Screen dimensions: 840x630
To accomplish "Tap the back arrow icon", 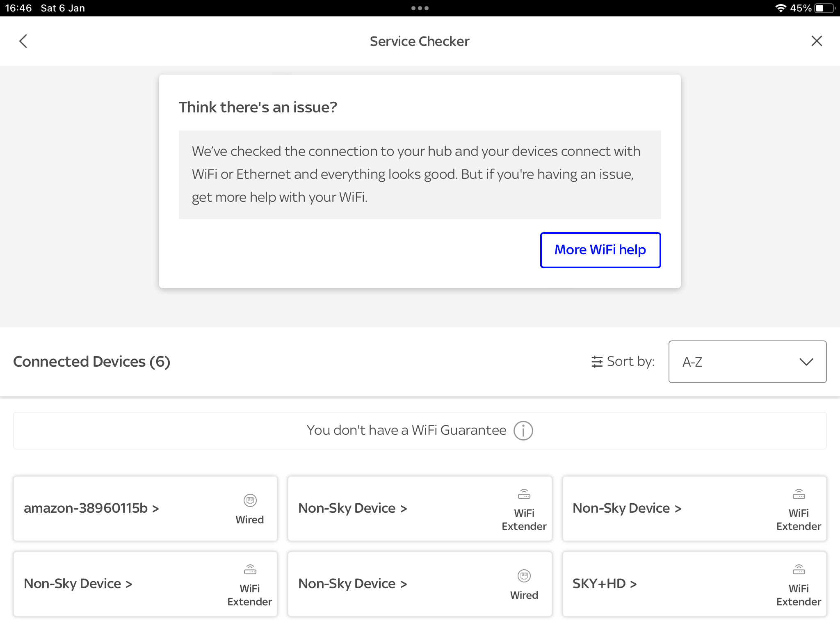I will (x=23, y=41).
